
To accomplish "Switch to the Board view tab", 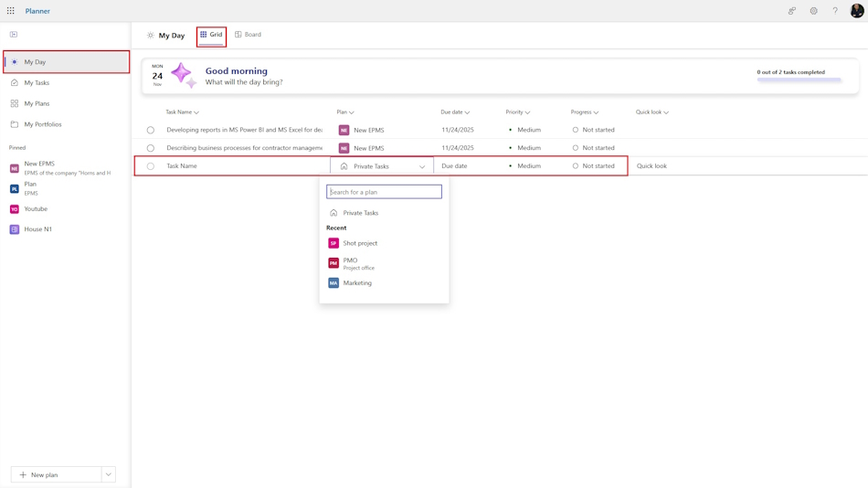I will 248,35.
